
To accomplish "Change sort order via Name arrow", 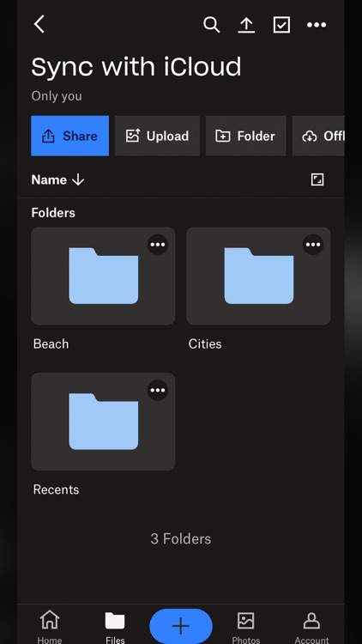I will tap(57, 180).
